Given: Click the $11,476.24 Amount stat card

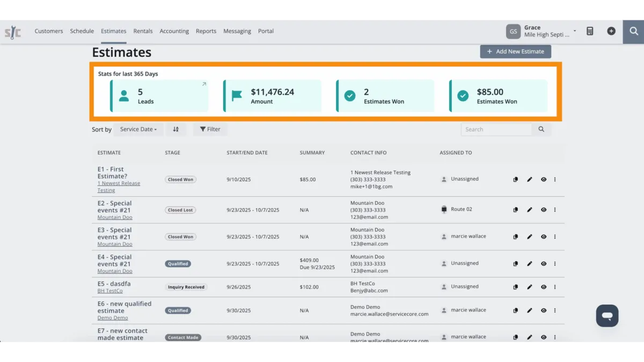Looking at the screenshot, I should tap(272, 96).
